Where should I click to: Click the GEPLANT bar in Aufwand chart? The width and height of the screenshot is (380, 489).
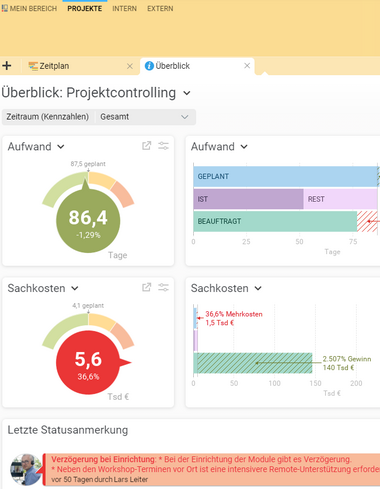click(x=285, y=176)
